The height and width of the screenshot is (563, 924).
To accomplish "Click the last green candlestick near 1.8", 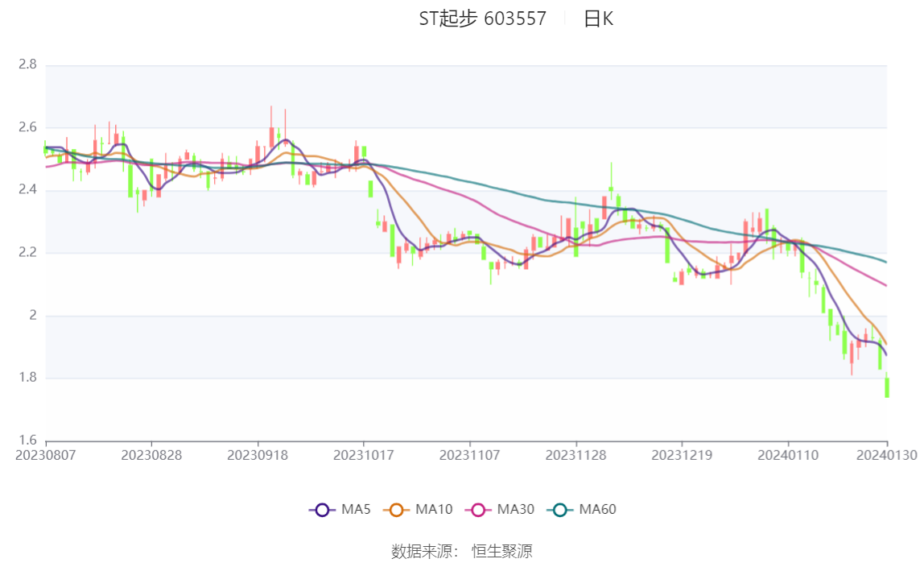I will (887, 387).
